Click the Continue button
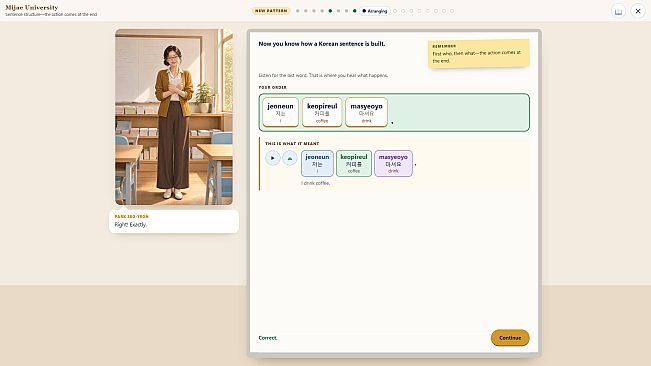The width and height of the screenshot is (651, 366). (510, 338)
